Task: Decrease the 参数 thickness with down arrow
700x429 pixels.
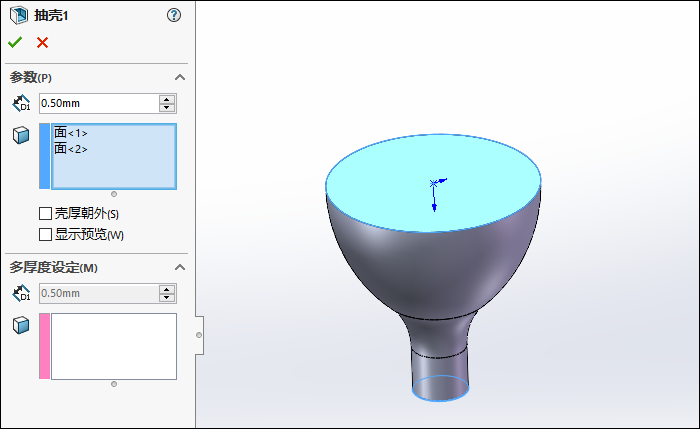Action: [x=167, y=108]
